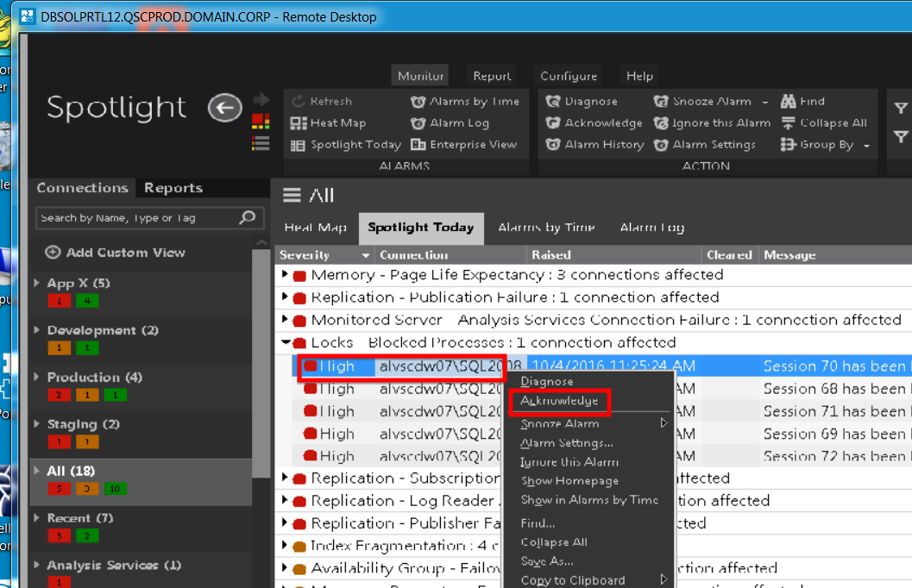
Task: Open Spotlight Today from the Alarms ribbon group
Action: (345, 145)
